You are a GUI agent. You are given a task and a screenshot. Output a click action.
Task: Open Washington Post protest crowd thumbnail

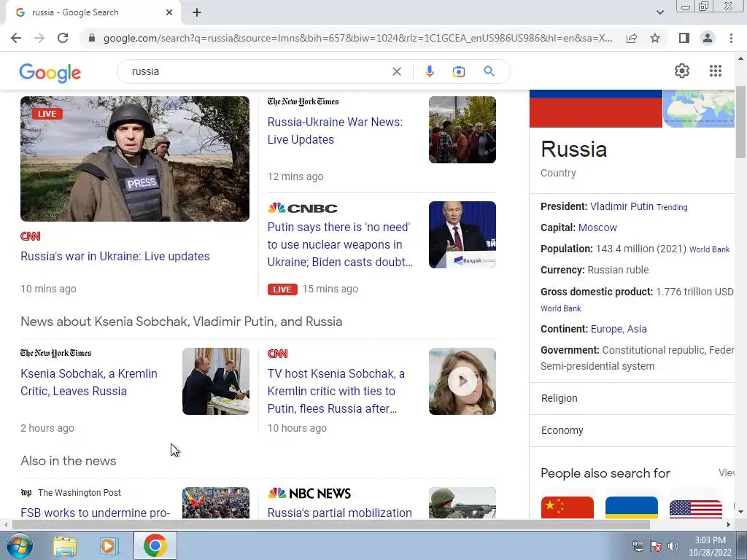[215, 502]
